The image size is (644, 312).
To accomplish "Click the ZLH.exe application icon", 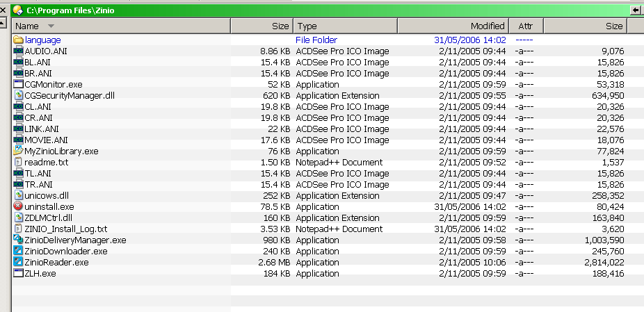I will 18,272.
